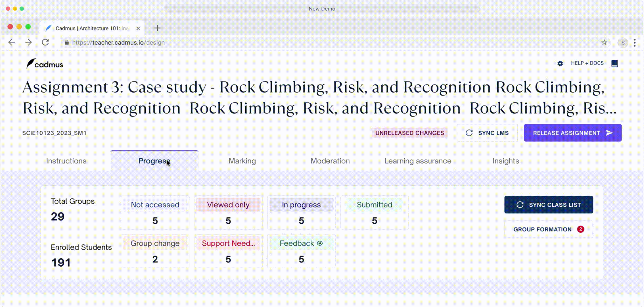Open a new browser tab

click(x=157, y=28)
